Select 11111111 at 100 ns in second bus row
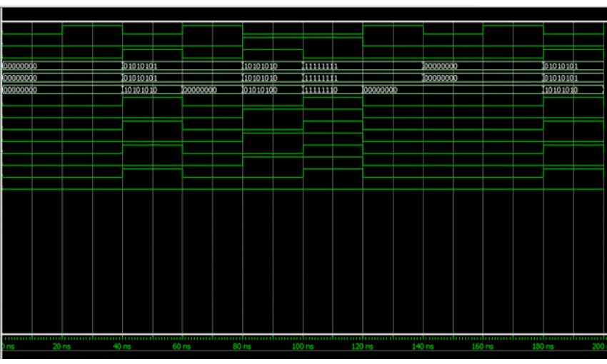This screenshot has width=607, height=364. 321,78
